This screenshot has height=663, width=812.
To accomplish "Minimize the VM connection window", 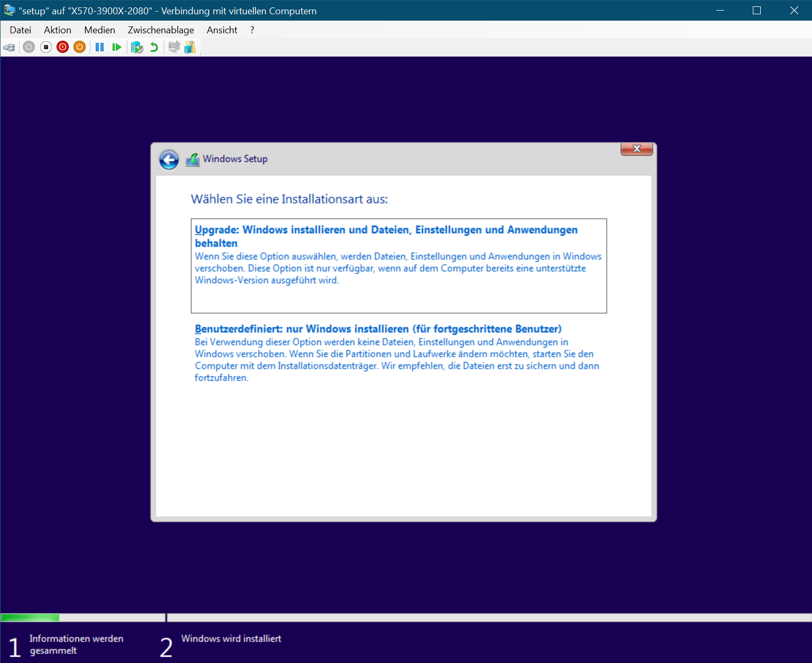I will point(720,10).
